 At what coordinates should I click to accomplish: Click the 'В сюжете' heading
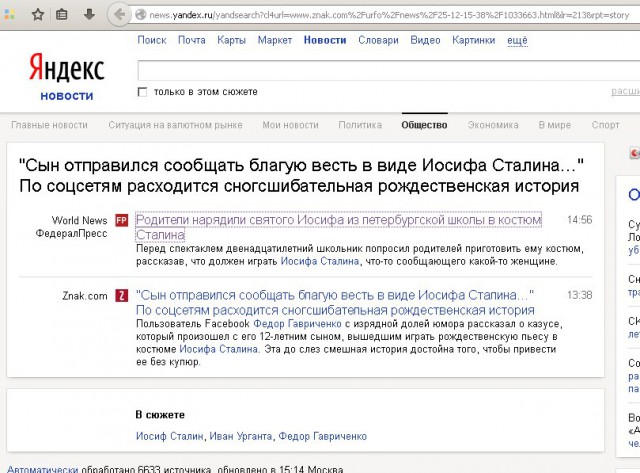pyautogui.click(x=160, y=415)
